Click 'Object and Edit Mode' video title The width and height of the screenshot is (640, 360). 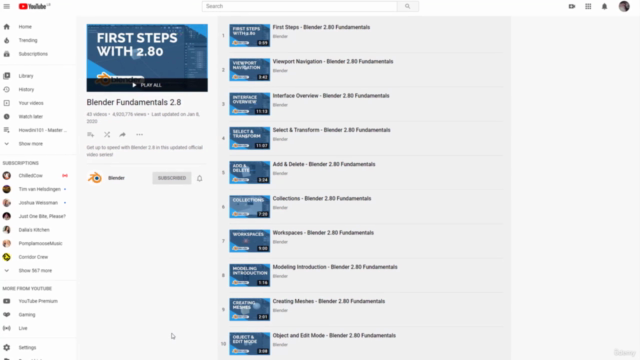click(334, 336)
